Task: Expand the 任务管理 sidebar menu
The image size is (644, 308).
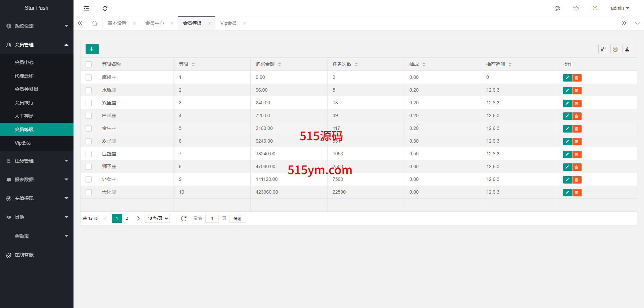Action: click(37, 161)
